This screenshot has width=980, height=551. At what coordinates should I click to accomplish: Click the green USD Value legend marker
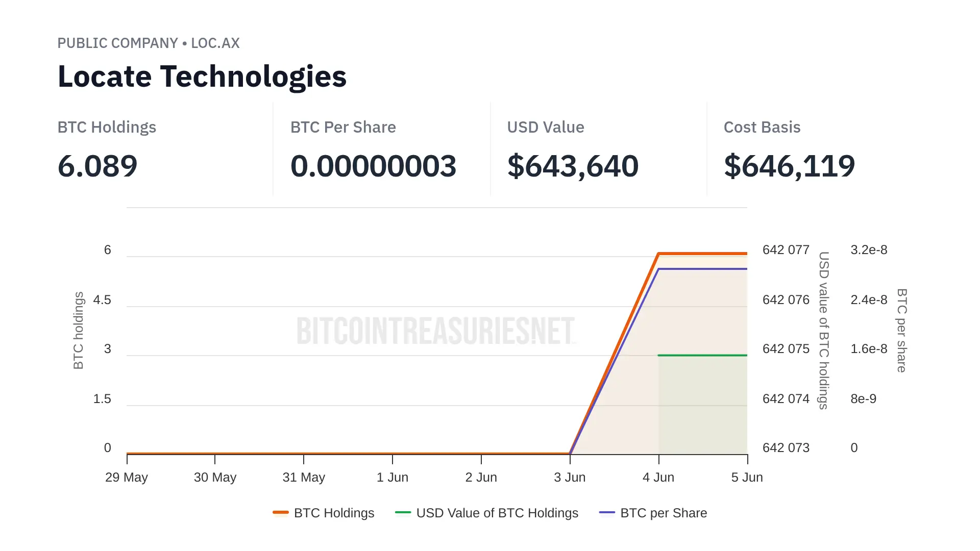403,512
